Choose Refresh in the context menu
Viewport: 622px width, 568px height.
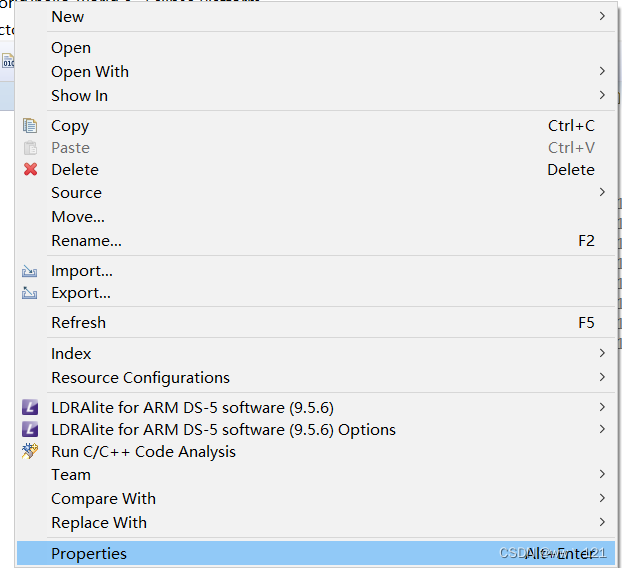pyautogui.click(x=78, y=323)
